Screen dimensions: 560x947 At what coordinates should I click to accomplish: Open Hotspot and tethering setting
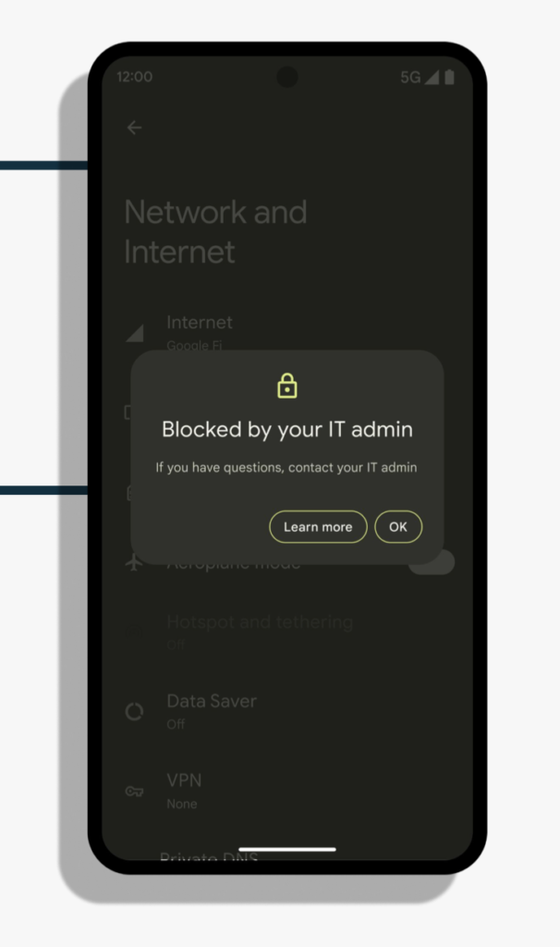tap(287, 633)
